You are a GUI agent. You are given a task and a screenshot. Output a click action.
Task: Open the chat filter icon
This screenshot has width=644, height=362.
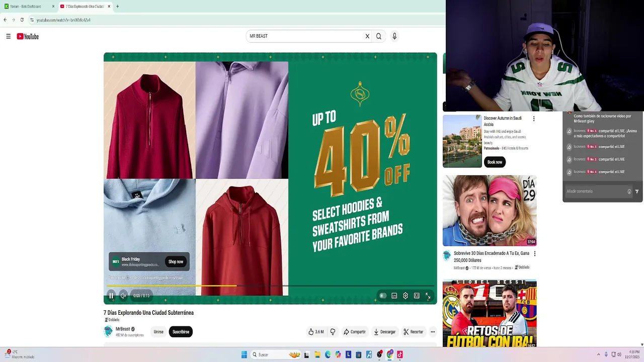[x=637, y=192]
